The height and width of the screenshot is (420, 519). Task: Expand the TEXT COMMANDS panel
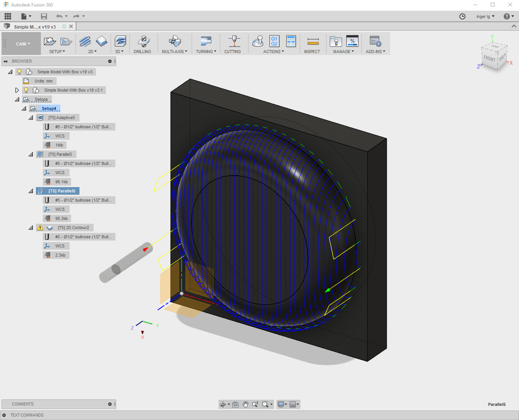tap(4, 415)
